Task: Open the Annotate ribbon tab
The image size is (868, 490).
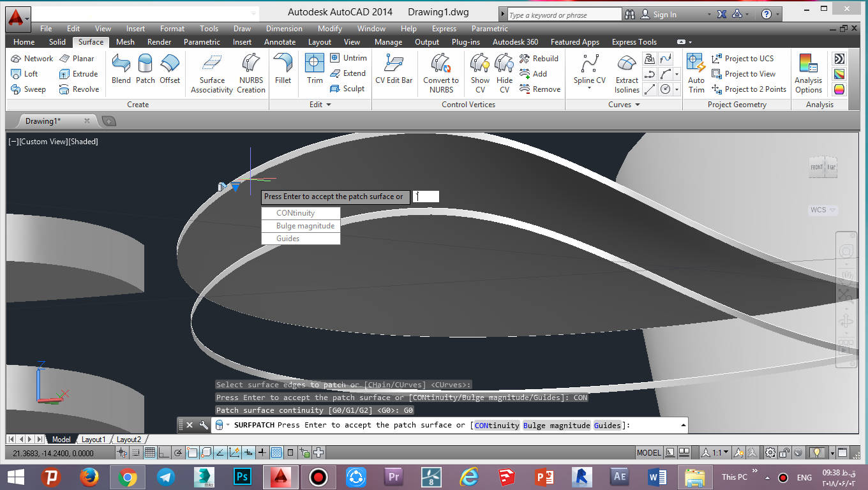Action: point(280,42)
